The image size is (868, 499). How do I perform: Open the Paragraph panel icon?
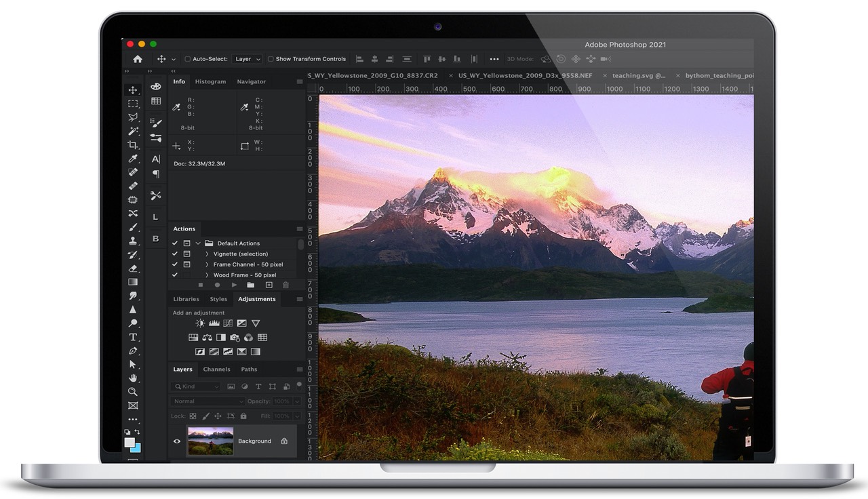pyautogui.click(x=156, y=174)
